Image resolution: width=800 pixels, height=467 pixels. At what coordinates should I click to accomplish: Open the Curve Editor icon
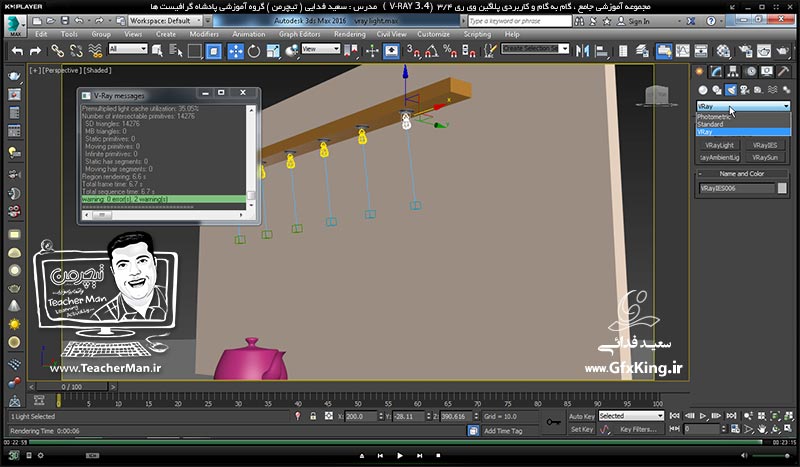click(x=682, y=51)
